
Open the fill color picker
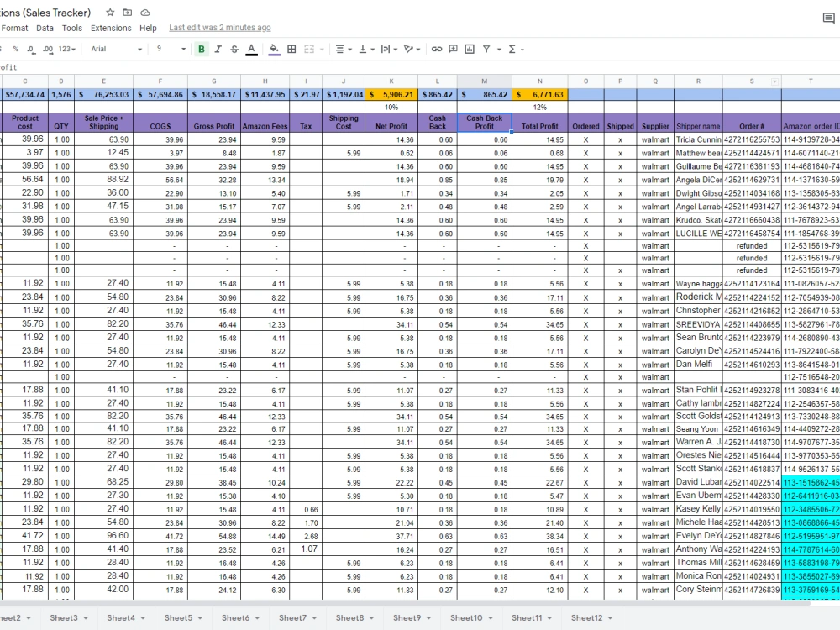pos(275,50)
